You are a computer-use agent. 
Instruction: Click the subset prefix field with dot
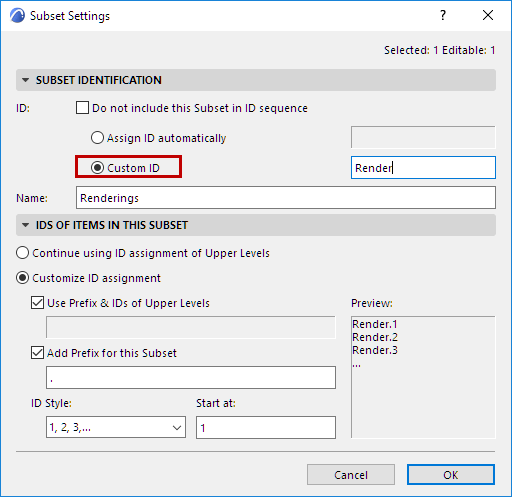tap(191, 378)
